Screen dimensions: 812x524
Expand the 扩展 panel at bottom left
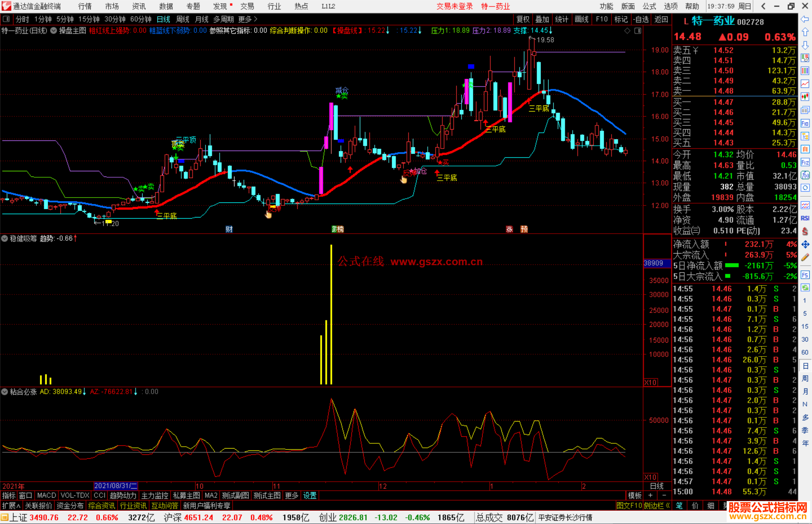point(11,506)
